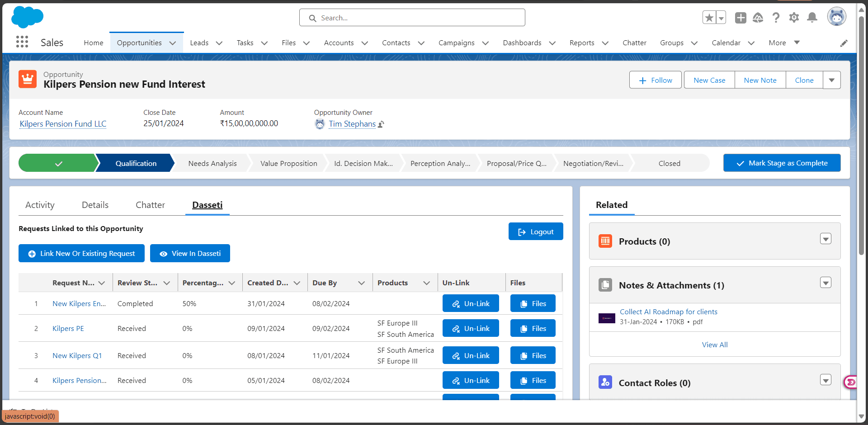Click Link New Or Existing Request
Image resolution: width=868 pixels, height=425 pixels.
81,253
